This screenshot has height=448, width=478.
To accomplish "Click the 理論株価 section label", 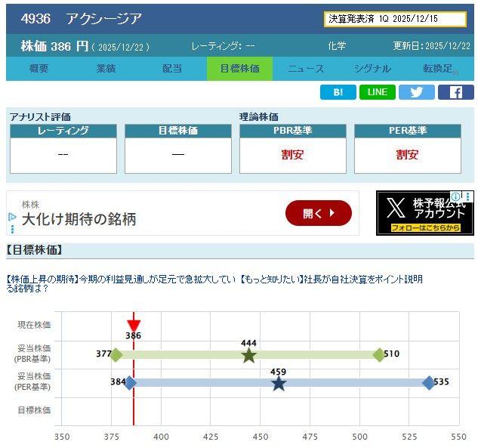I will pos(259,117).
